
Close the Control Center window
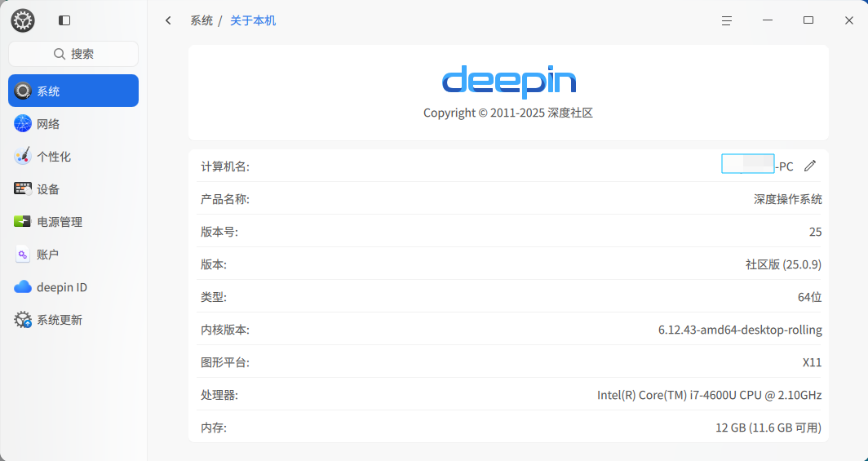tap(849, 20)
